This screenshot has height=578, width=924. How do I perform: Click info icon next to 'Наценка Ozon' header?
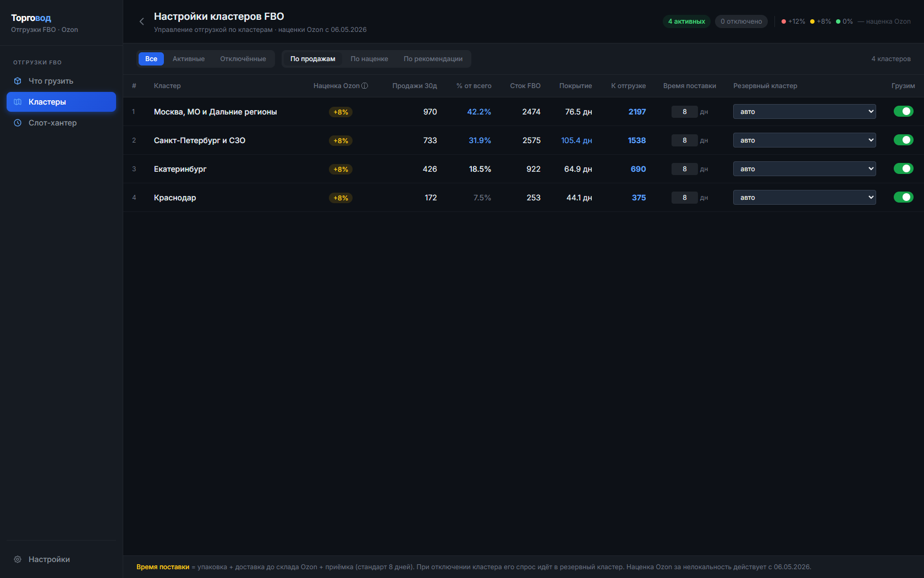click(365, 86)
